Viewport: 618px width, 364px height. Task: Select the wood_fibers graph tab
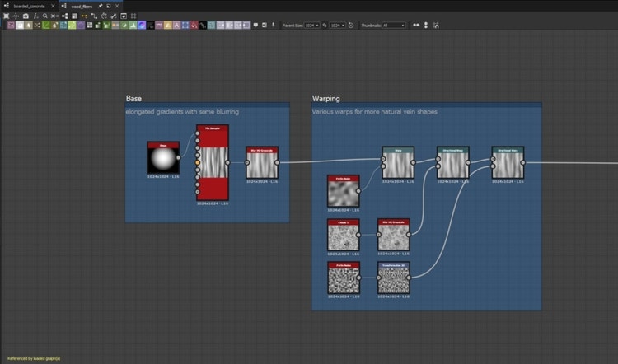click(80, 6)
